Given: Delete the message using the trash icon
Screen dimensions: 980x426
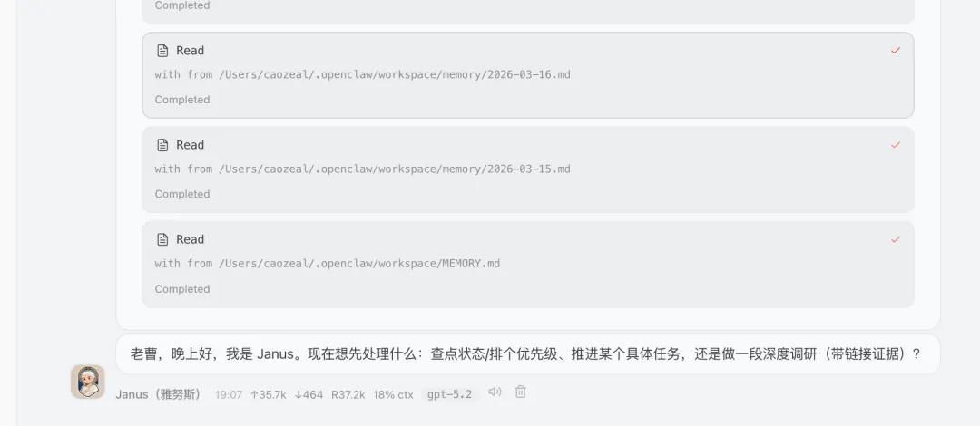Looking at the screenshot, I should [x=521, y=392].
